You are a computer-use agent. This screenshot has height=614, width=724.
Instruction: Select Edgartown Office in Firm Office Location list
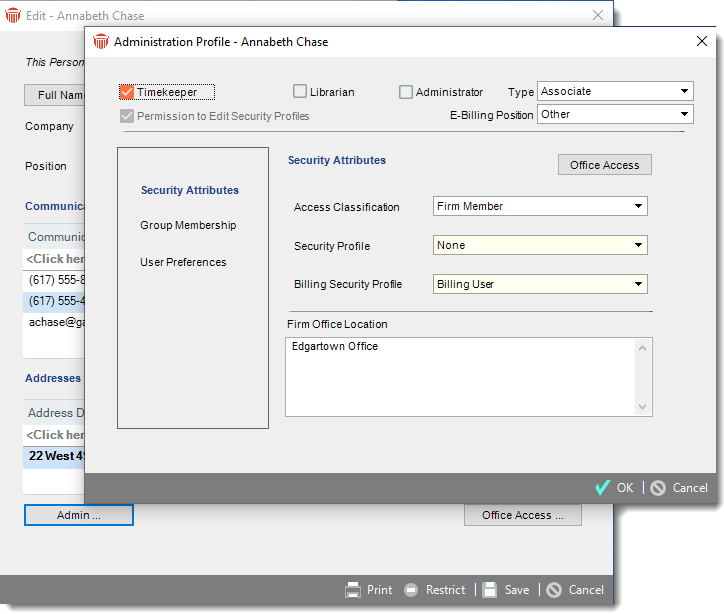click(x=335, y=346)
